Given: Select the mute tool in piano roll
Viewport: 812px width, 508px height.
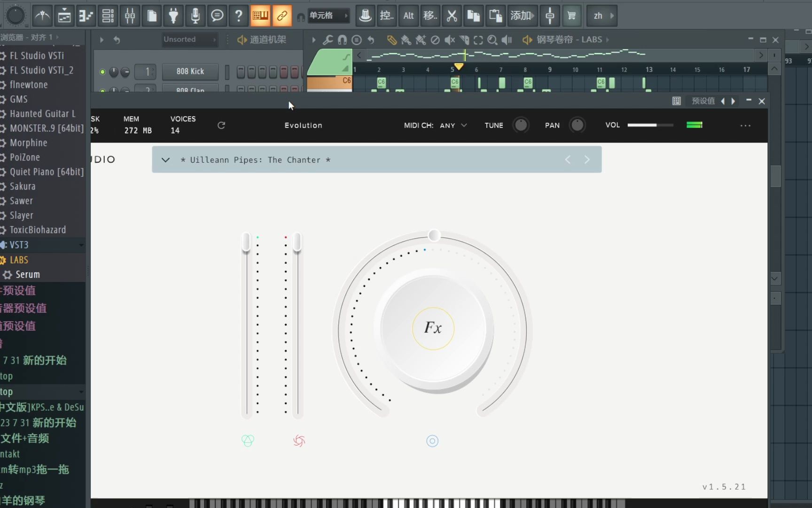Looking at the screenshot, I should (450, 40).
